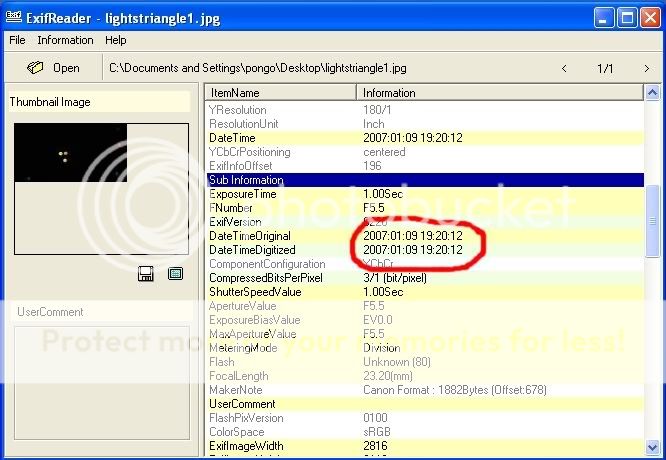
Task: Click the ItemName column header
Action: click(x=281, y=93)
